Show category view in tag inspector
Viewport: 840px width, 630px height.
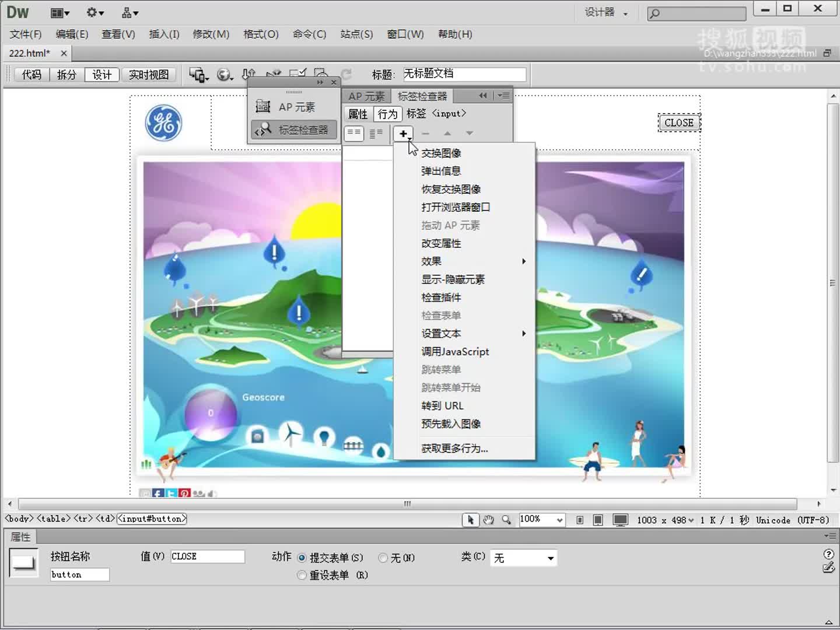click(x=354, y=133)
